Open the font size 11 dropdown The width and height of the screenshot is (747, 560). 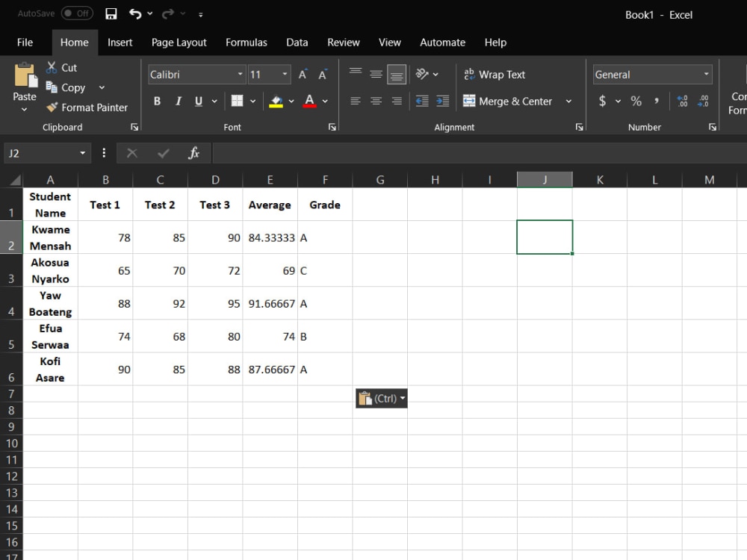click(285, 74)
